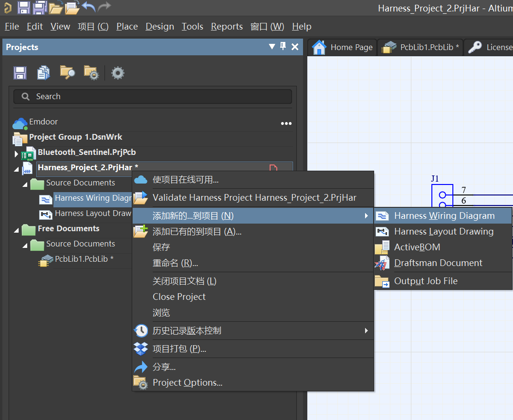Click the Undo arrow in the top toolbar
The width and height of the screenshot is (513, 420).
[x=88, y=7]
